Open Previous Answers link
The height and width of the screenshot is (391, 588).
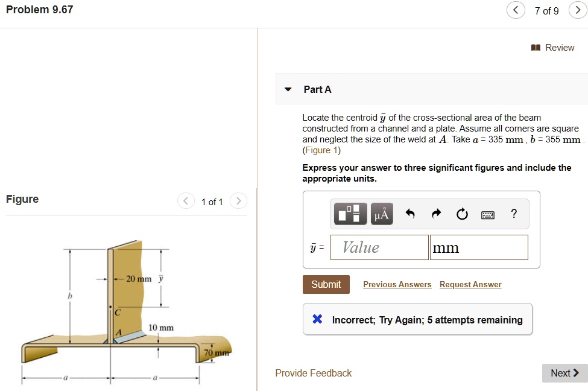397,284
